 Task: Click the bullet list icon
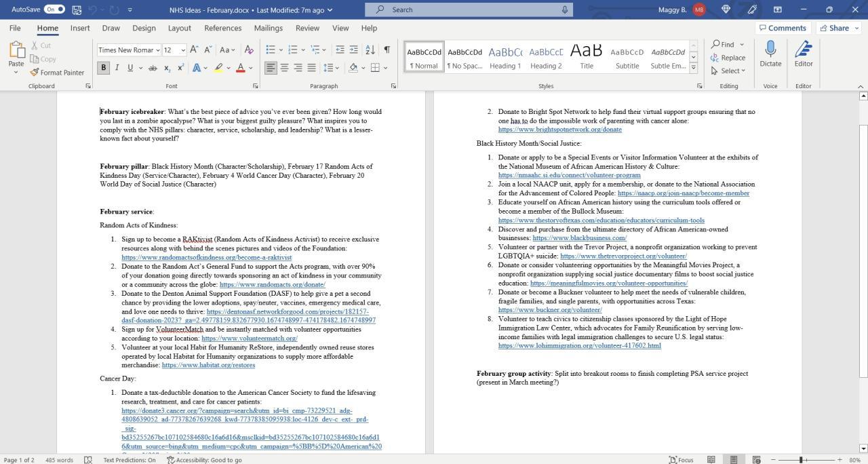tap(271, 50)
